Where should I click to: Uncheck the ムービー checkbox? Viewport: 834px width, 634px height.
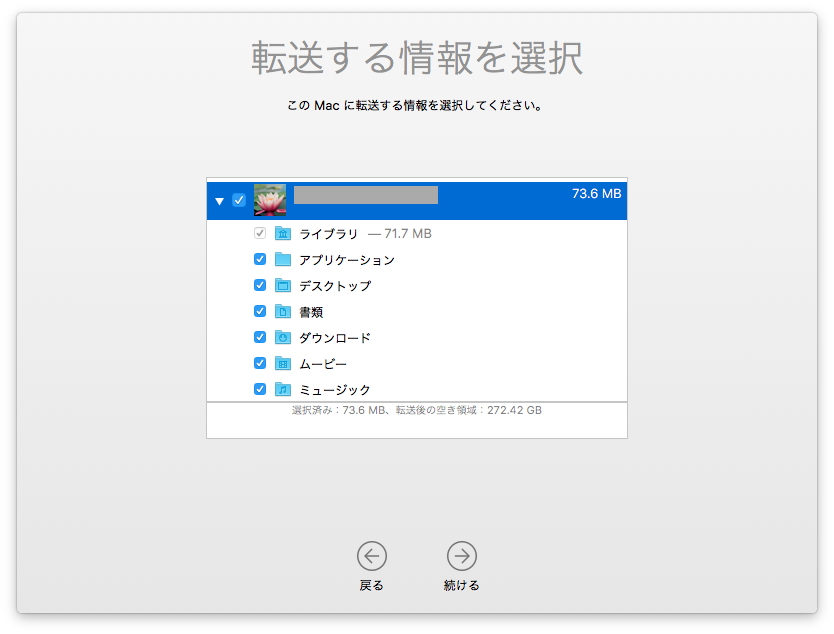tap(260, 363)
